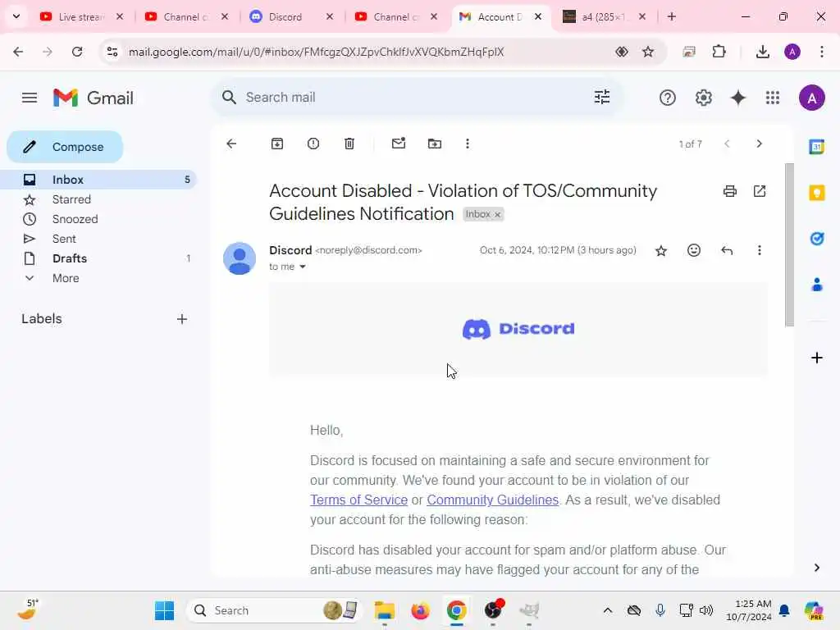Show hidden system tray icons
The height and width of the screenshot is (630, 840).
608,610
